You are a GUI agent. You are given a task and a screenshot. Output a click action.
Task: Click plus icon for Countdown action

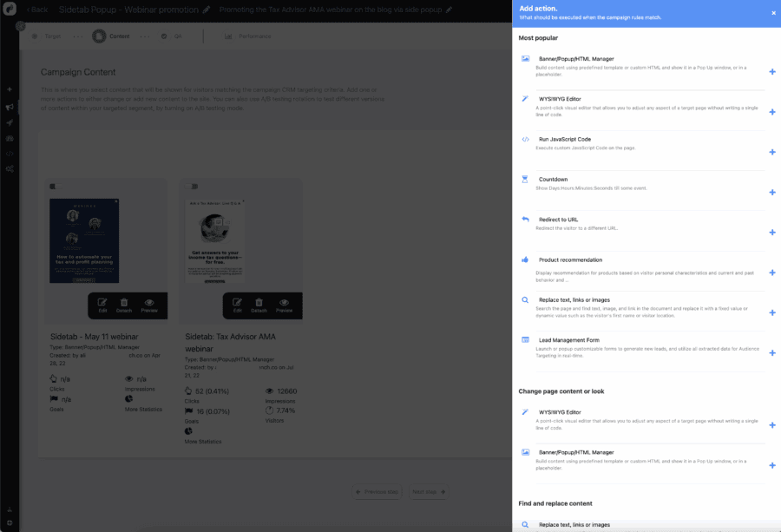coord(771,193)
